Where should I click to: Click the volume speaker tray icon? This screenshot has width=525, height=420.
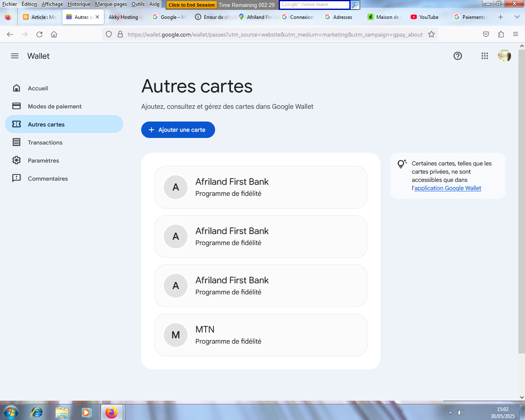click(x=461, y=413)
